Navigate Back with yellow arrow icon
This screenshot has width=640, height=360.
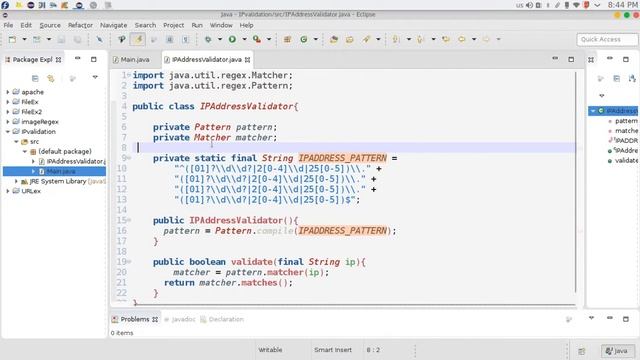(462, 39)
